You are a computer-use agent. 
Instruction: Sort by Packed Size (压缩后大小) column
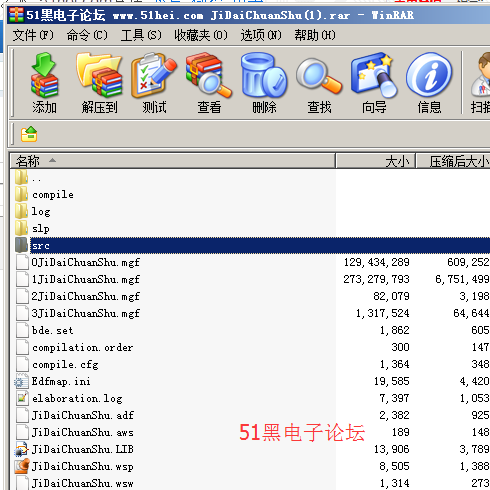pyautogui.click(x=453, y=161)
